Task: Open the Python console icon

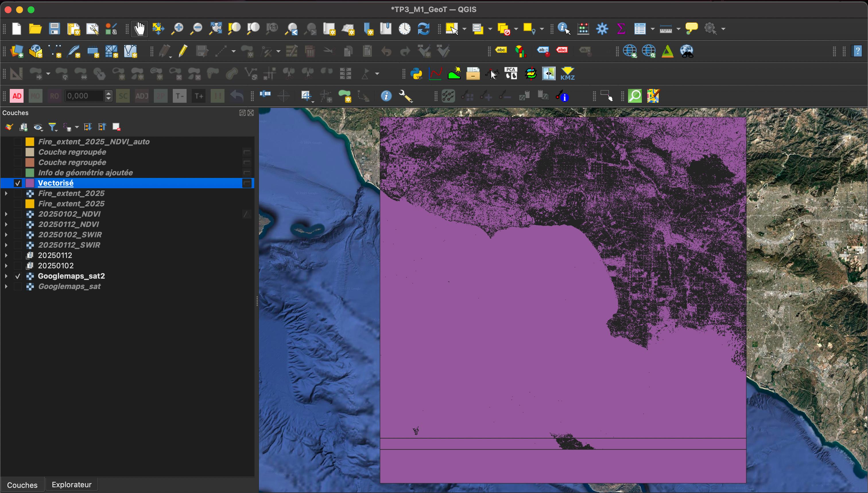Action: click(416, 73)
